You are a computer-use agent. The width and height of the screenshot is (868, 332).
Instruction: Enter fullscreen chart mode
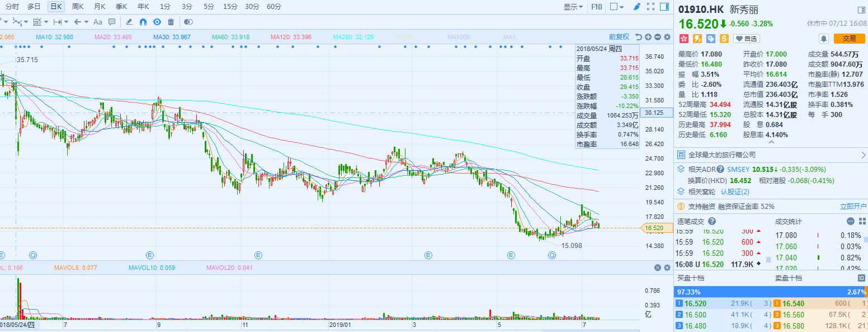coord(650,7)
